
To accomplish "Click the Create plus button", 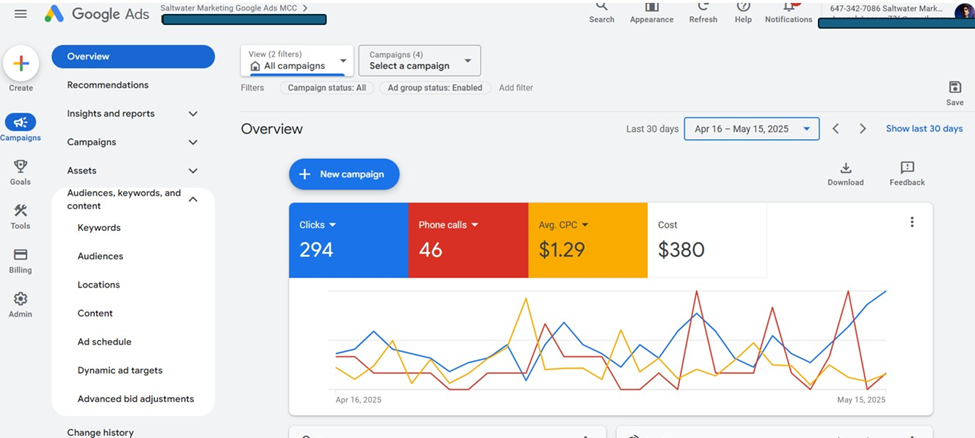I will [21, 64].
